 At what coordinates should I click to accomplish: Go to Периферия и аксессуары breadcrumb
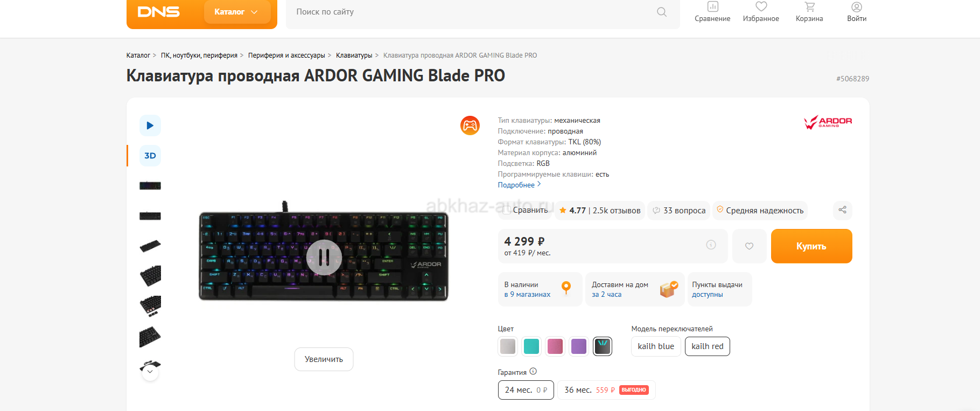[x=286, y=55]
